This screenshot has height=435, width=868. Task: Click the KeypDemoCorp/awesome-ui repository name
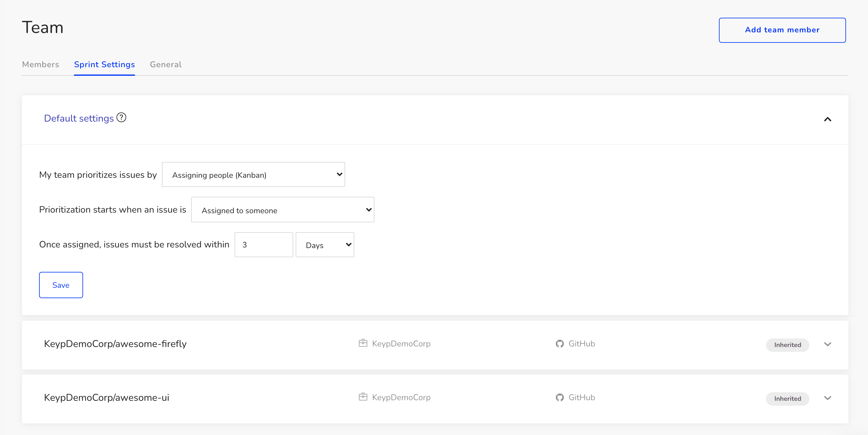pos(107,398)
